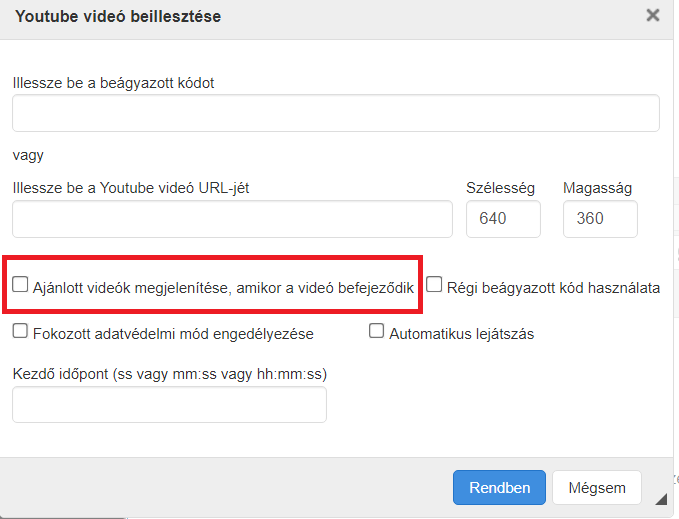Screen dimensions: 679x519
Task: Click the Kezdő időpont input field
Action: [169, 405]
